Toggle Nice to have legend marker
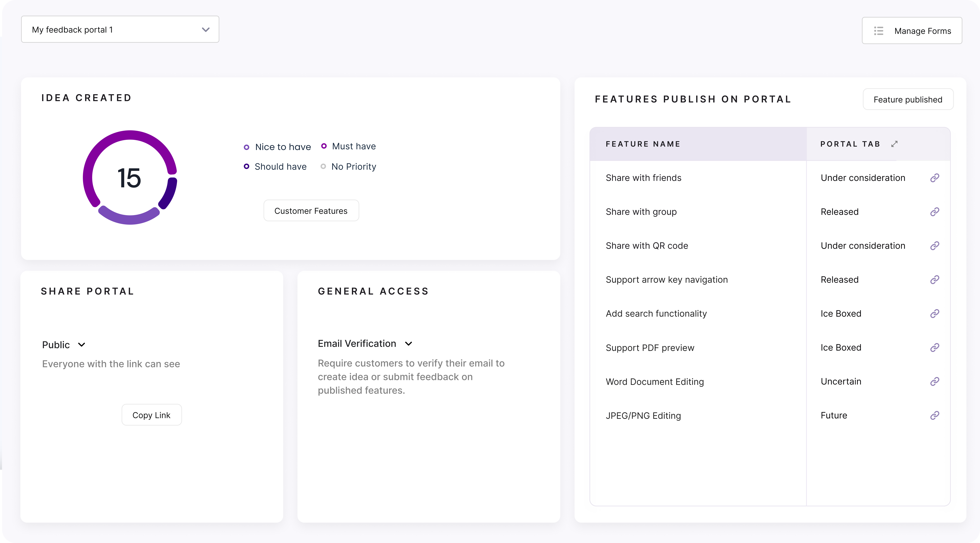The height and width of the screenshot is (543, 980). (x=247, y=147)
